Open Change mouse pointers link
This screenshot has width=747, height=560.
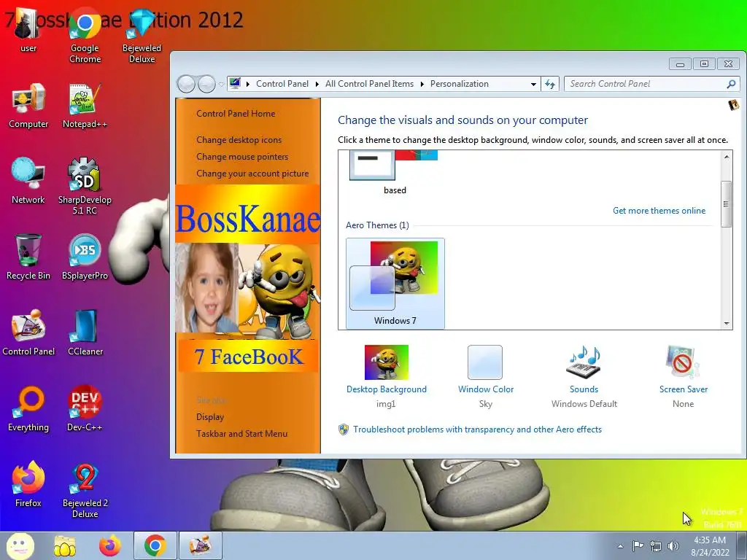pyautogui.click(x=242, y=157)
